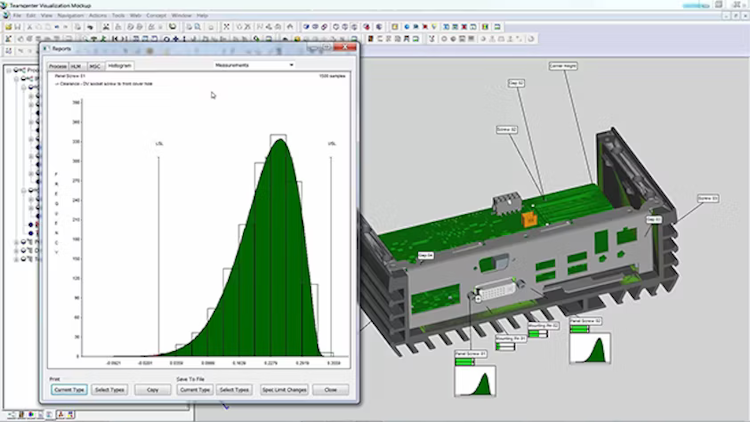Switch to the HLM tab
The height and width of the screenshot is (422, 750).
pyautogui.click(x=76, y=65)
